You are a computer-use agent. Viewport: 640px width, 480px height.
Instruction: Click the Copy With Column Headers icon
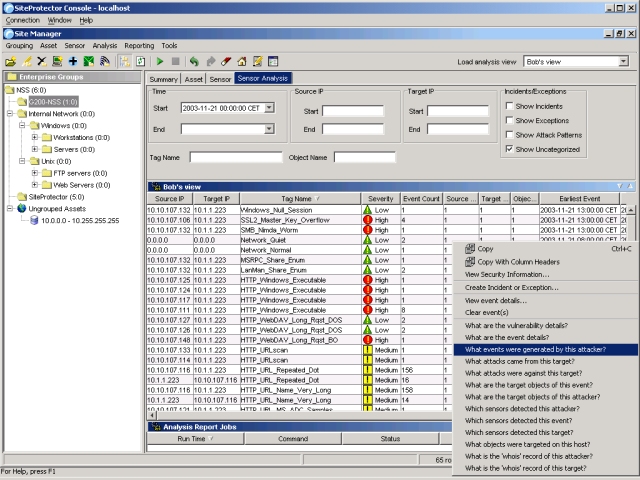(x=470, y=262)
